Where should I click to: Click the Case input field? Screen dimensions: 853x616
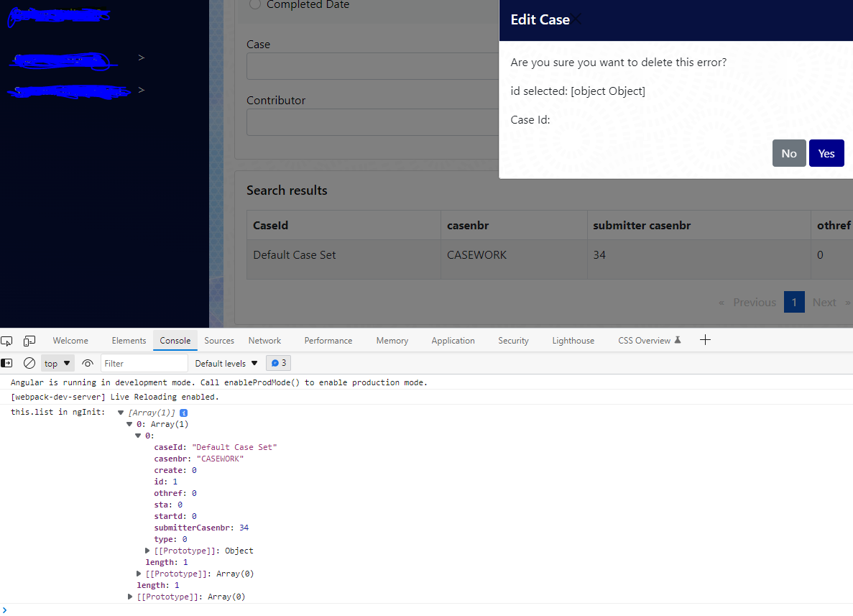coord(373,66)
